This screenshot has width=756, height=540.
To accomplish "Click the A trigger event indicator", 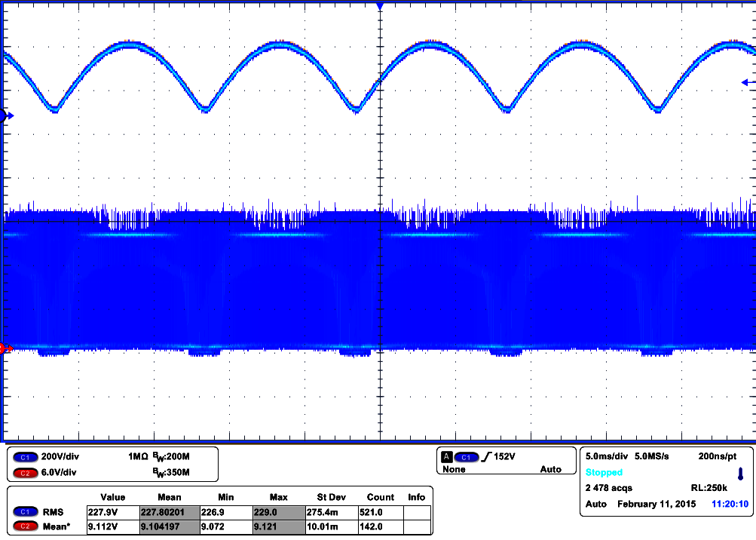I will 447,457.
